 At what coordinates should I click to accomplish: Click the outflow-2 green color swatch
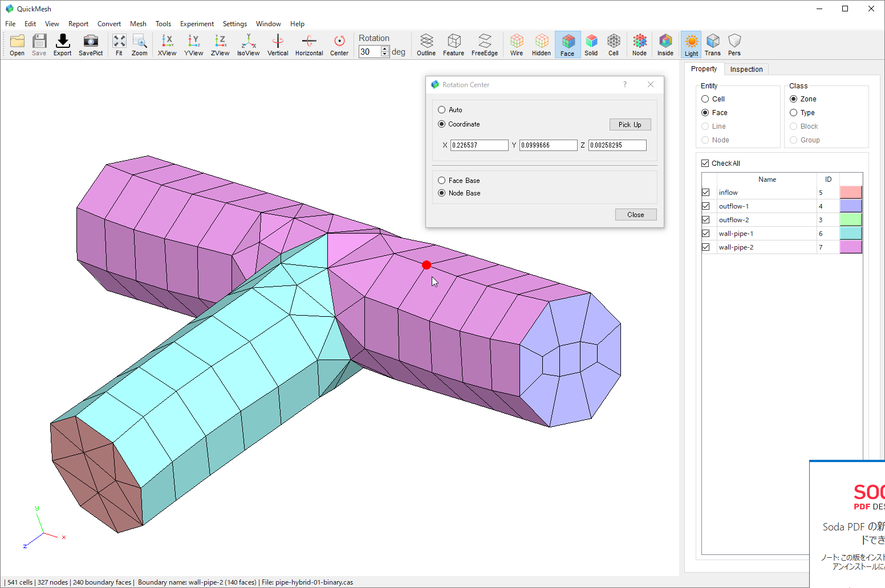(x=851, y=220)
